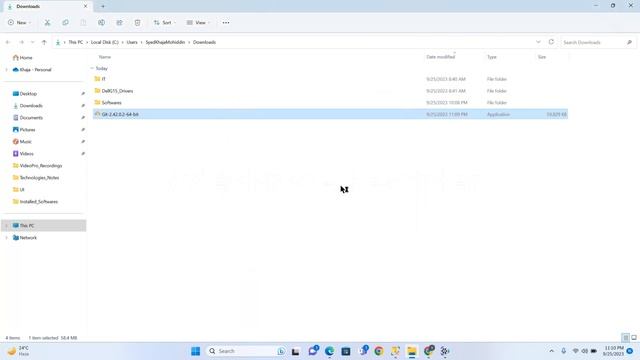
Task: Open the Windows Start menu
Action: (196, 351)
